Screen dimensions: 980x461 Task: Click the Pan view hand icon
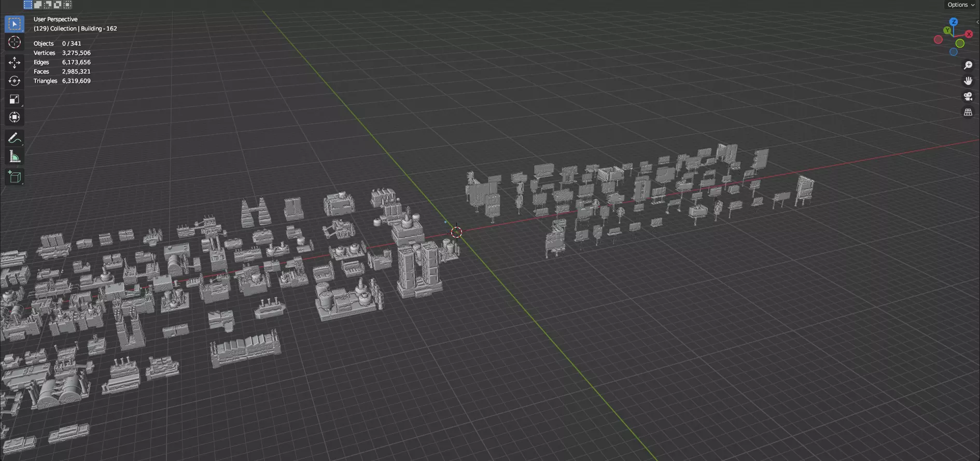click(968, 81)
